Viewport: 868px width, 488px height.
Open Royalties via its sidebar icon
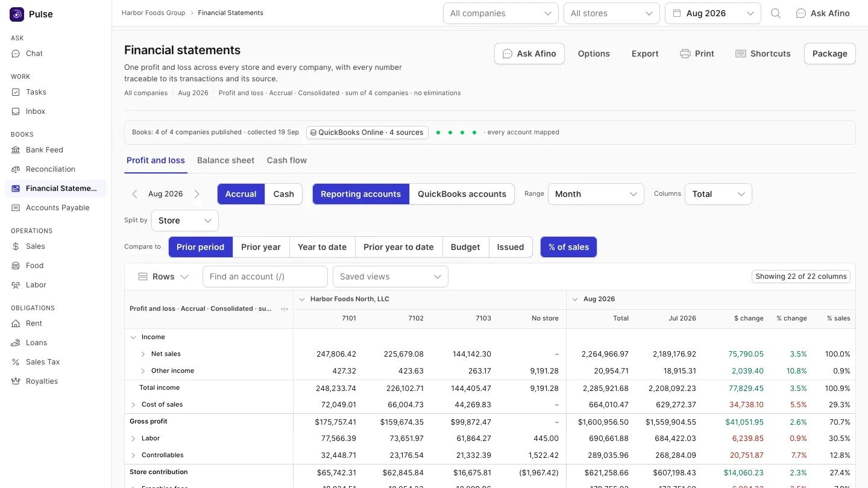pyautogui.click(x=16, y=381)
